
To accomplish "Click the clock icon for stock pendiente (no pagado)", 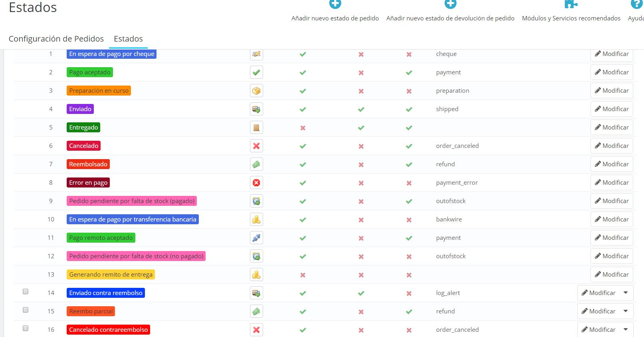I will coord(256,256).
